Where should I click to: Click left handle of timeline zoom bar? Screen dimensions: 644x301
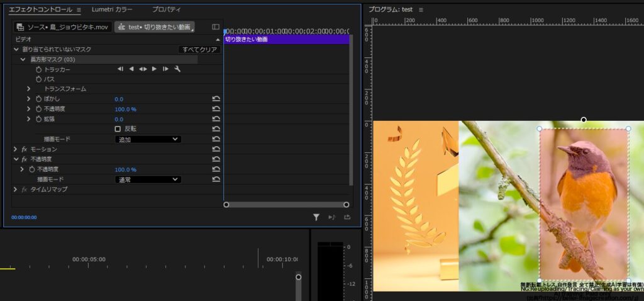click(226, 205)
